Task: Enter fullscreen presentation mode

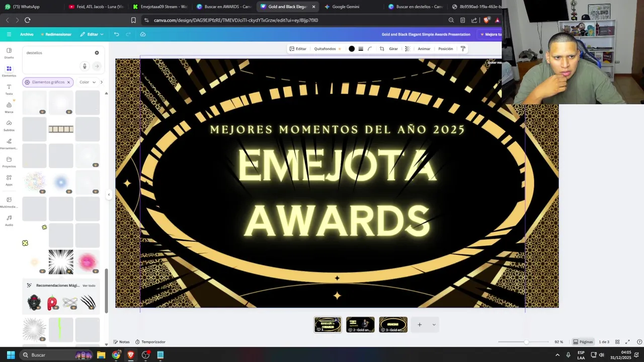Action: 627,342
